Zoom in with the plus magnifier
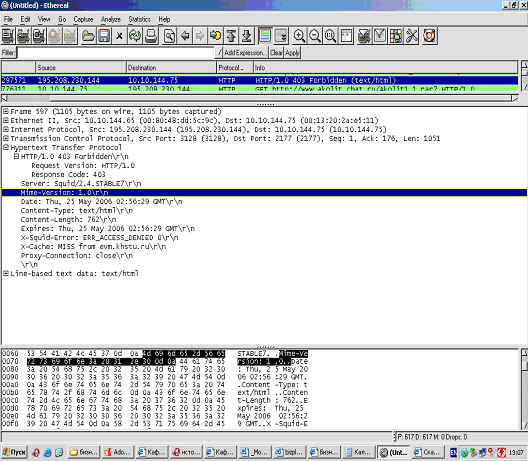The image size is (528, 461). [x=299, y=36]
